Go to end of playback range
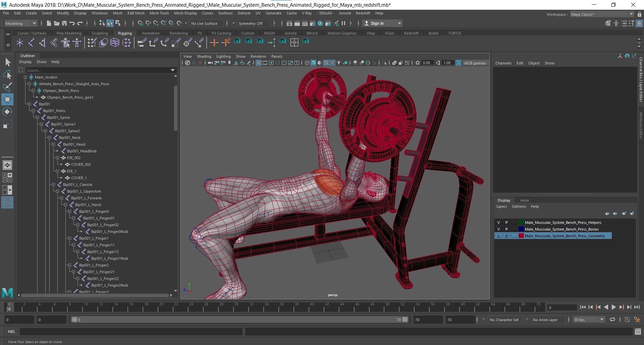This screenshot has width=644, height=345. 637,307
